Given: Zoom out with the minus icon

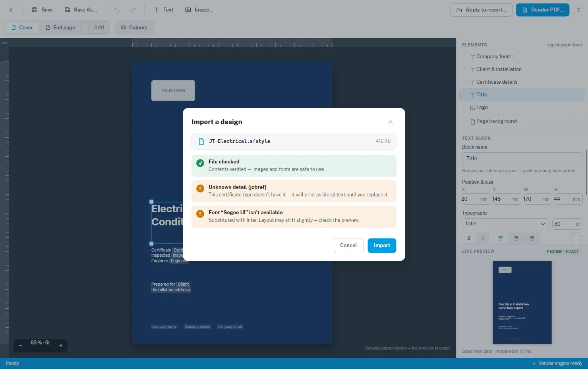Looking at the screenshot, I should coord(20,345).
